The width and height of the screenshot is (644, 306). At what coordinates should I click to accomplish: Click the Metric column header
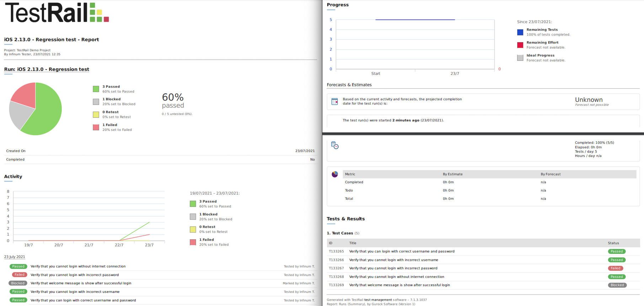pos(350,174)
